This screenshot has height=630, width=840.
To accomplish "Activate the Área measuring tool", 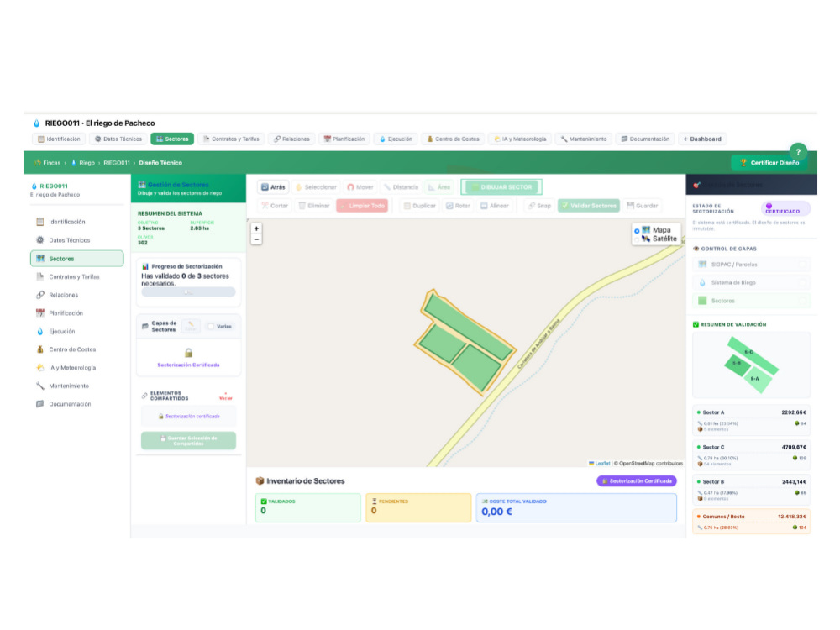I will pyautogui.click(x=438, y=187).
